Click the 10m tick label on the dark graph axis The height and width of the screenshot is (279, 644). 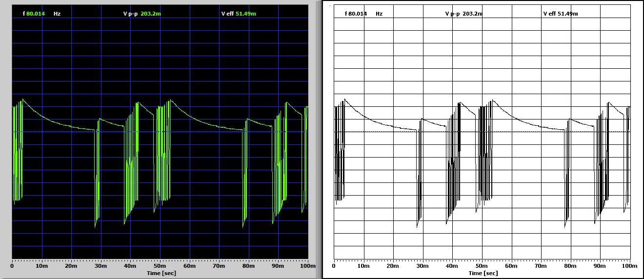point(41,266)
